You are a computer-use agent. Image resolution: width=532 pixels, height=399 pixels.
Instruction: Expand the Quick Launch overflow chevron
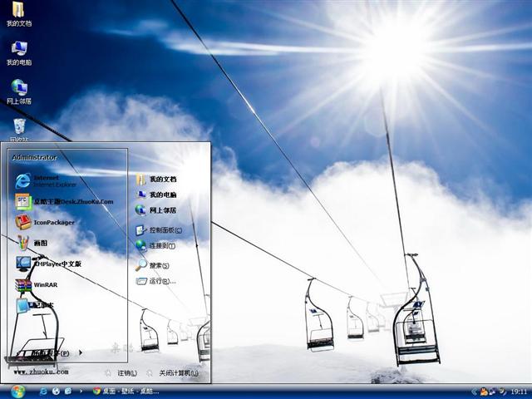pos(81,392)
